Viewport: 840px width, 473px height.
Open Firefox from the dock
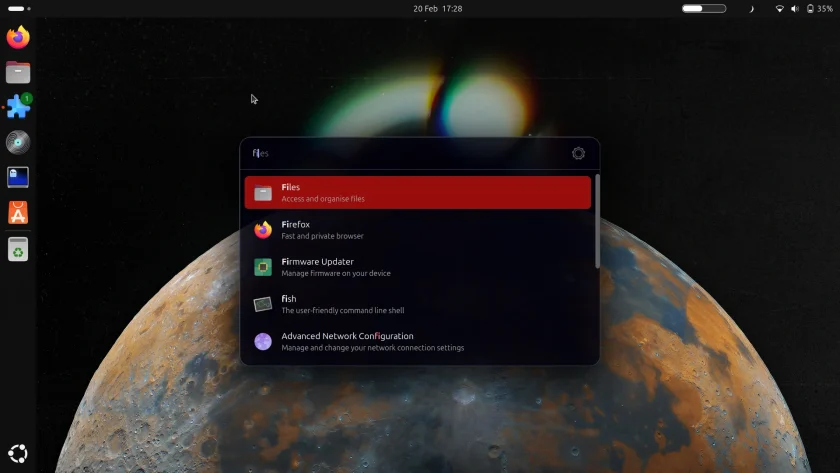point(18,37)
